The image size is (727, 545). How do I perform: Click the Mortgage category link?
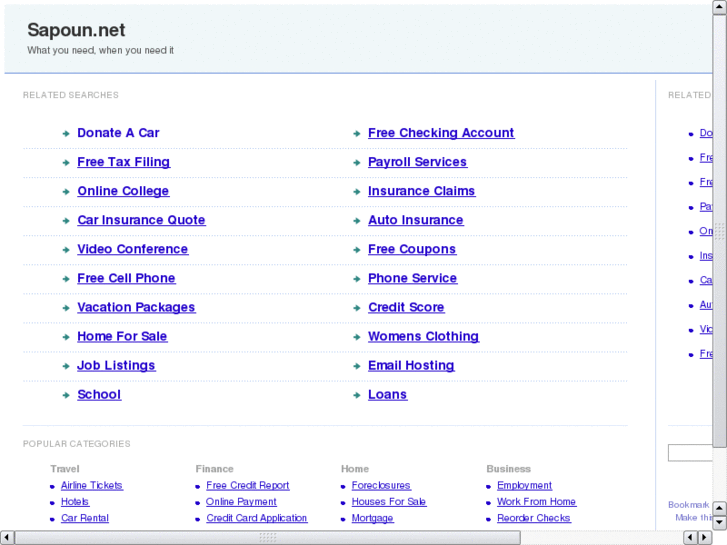372,518
